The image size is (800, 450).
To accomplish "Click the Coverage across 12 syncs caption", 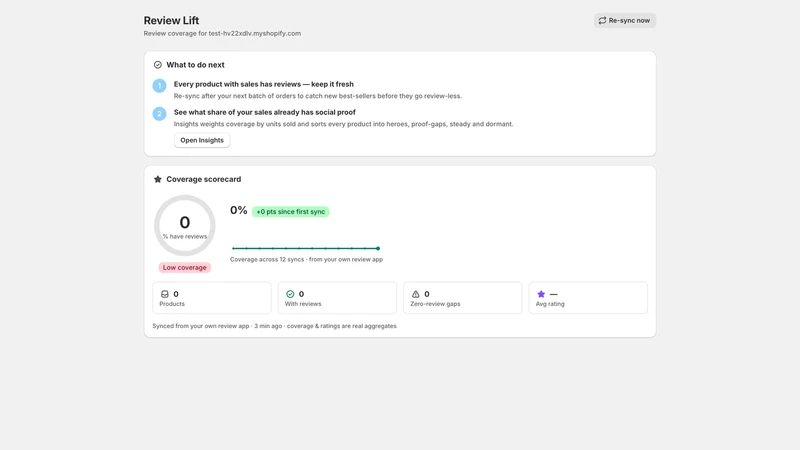I will (306, 259).
